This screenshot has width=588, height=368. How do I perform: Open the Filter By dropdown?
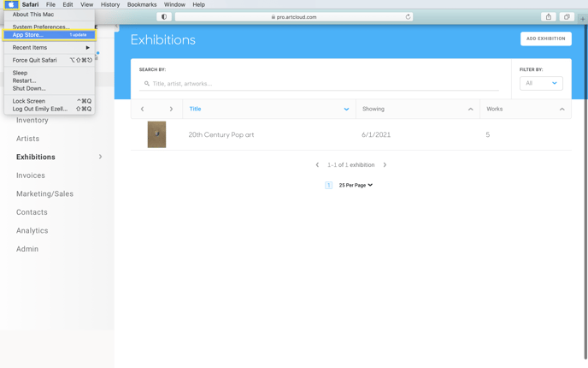(x=541, y=83)
